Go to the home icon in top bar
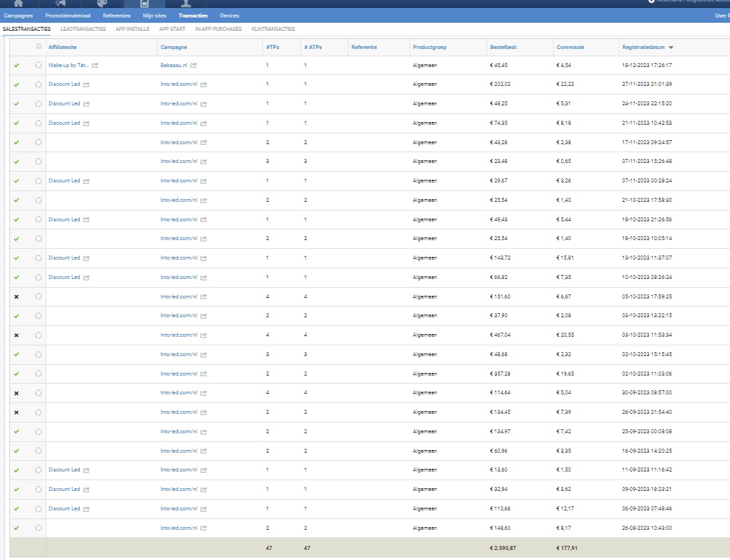 [18, 3]
